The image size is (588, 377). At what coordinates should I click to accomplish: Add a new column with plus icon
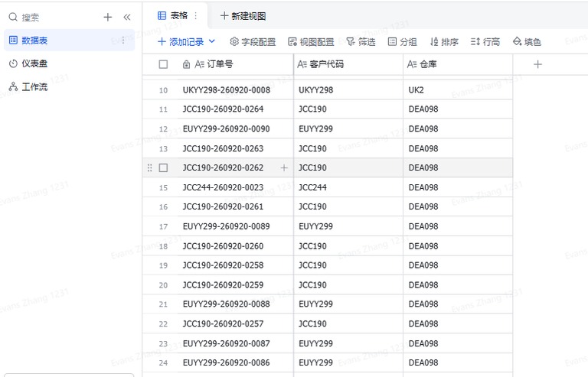[x=537, y=64]
